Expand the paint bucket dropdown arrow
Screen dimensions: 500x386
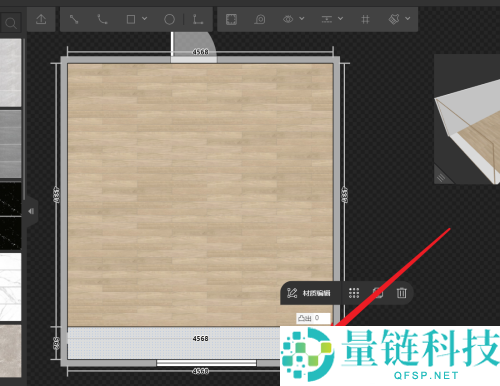tap(408, 19)
